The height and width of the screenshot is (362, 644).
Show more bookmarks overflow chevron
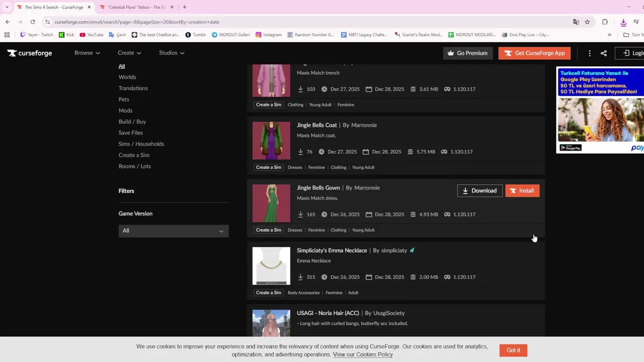[609, 35]
